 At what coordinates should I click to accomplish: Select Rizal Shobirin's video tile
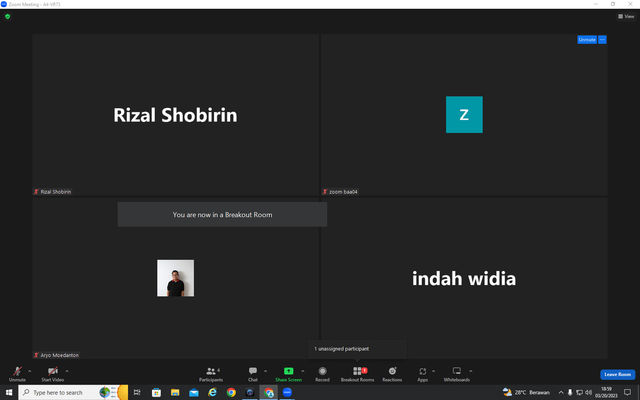176,115
